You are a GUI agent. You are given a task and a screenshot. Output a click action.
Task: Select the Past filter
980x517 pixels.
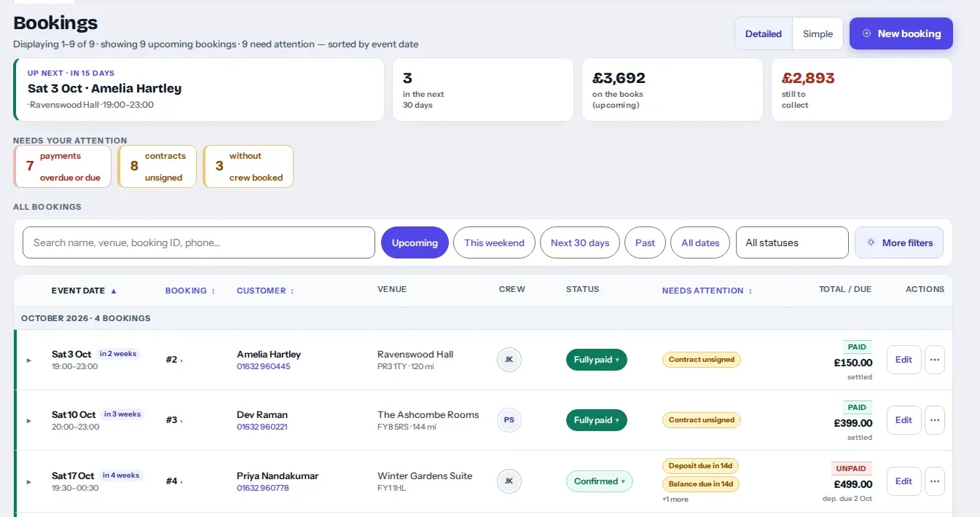pyautogui.click(x=645, y=242)
